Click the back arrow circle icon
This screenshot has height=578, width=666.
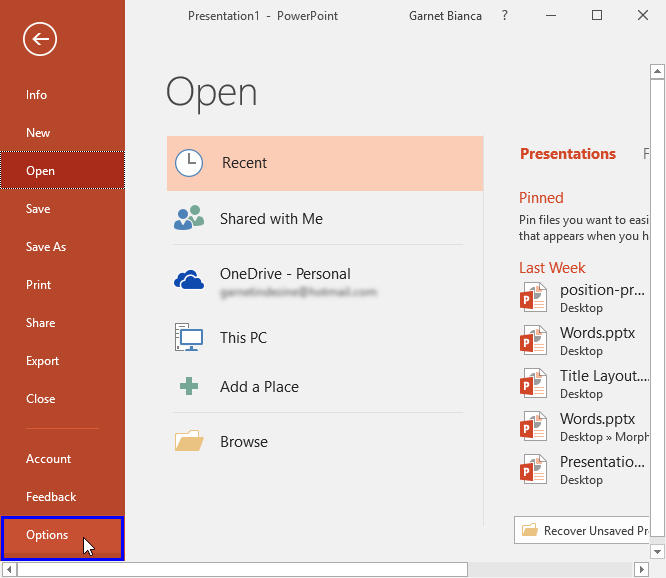click(x=41, y=39)
